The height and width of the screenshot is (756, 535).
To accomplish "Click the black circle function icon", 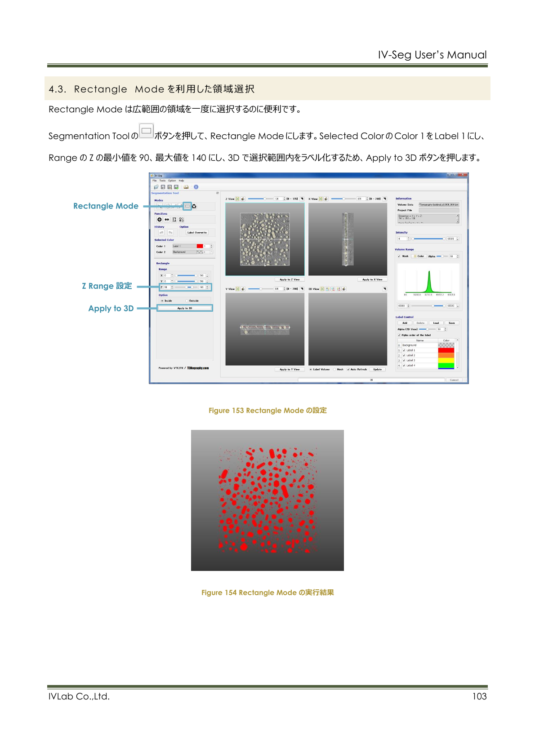I will pyautogui.click(x=160, y=220).
